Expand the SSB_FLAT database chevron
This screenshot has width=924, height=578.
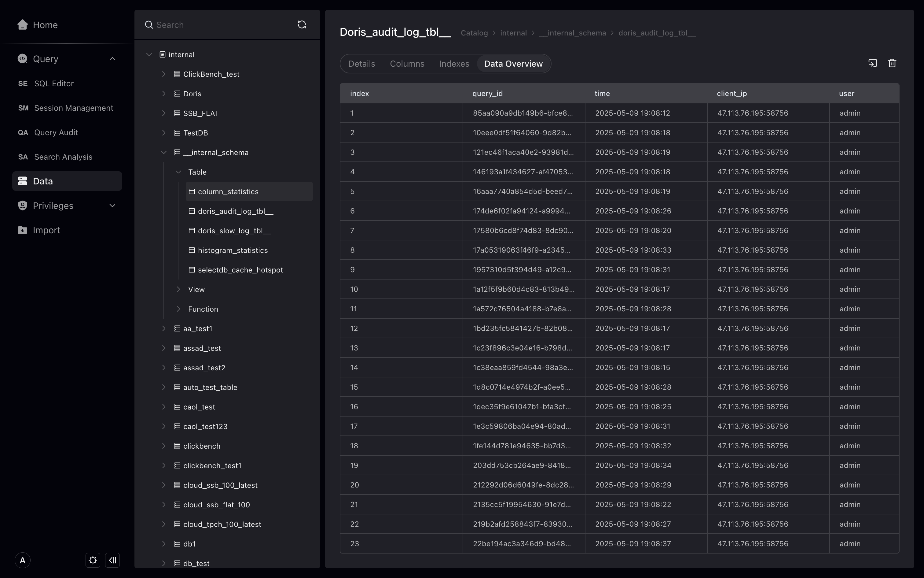(164, 113)
